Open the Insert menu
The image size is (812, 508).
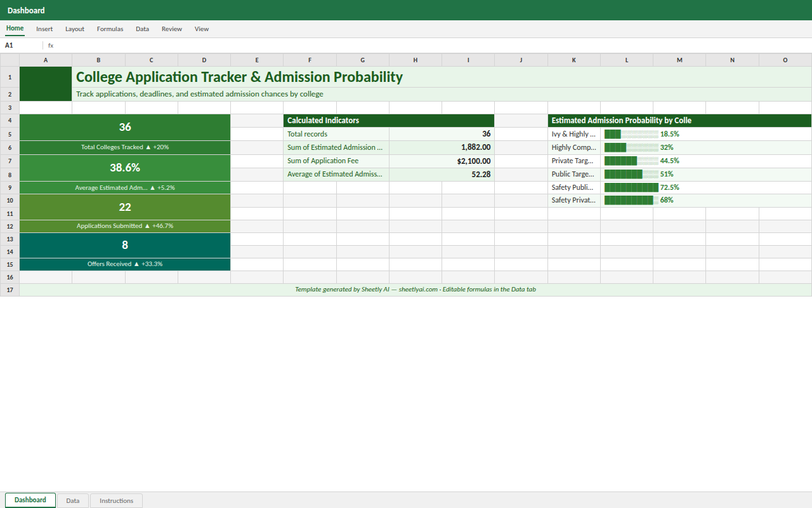click(44, 29)
